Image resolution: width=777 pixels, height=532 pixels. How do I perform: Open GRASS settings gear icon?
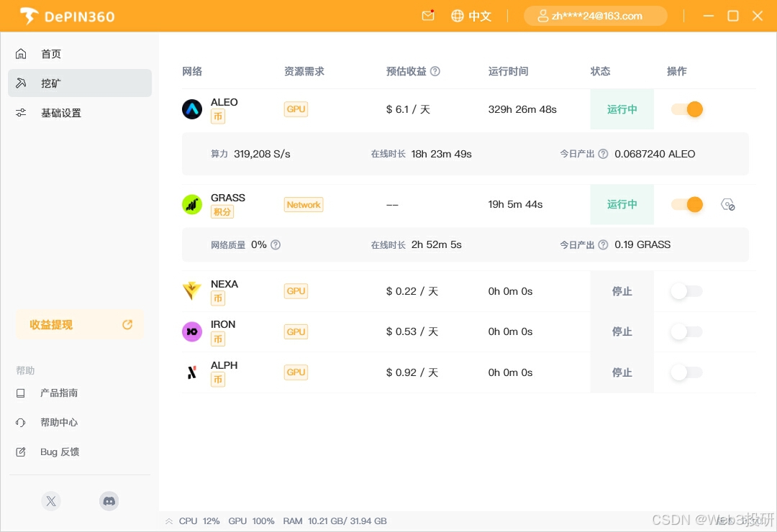(x=727, y=204)
